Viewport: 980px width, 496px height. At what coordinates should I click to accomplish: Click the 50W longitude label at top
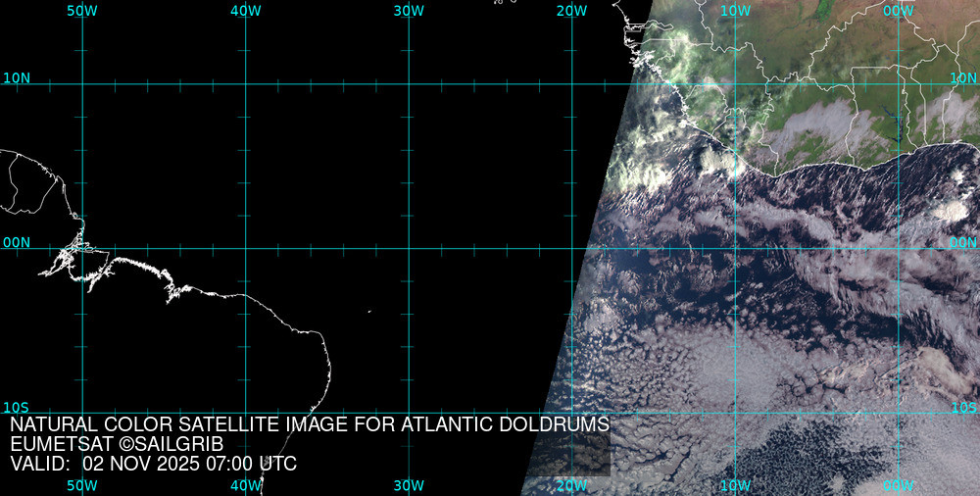tap(81, 10)
